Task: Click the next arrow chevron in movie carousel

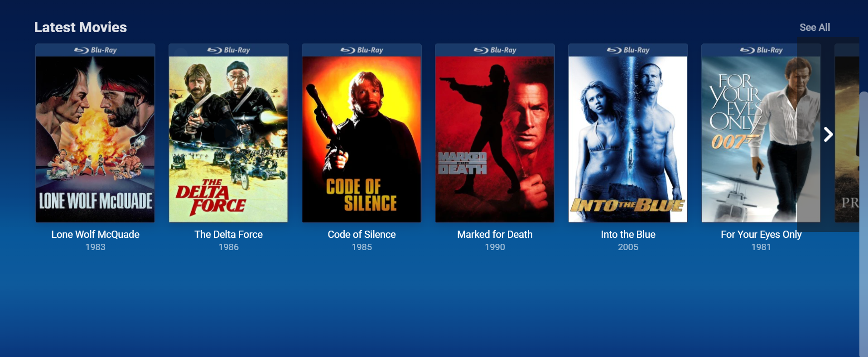Action: coord(828,134)
